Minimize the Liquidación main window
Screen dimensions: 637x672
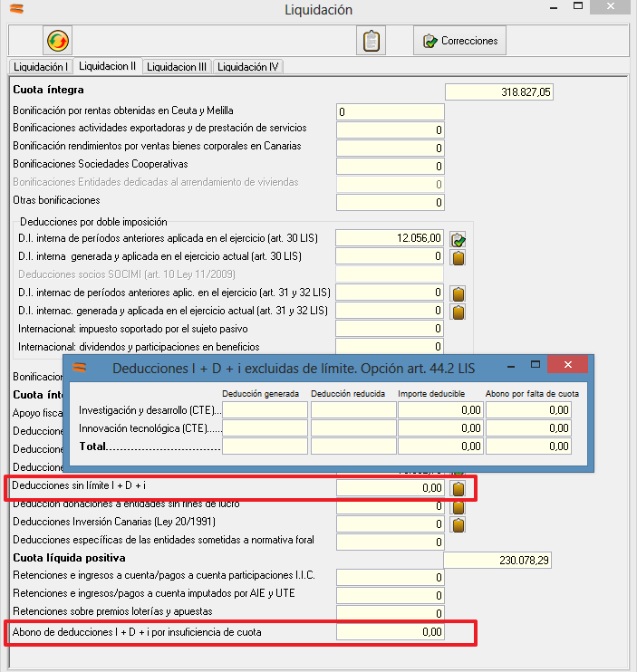pyautogui.click(x=554, y=8)
